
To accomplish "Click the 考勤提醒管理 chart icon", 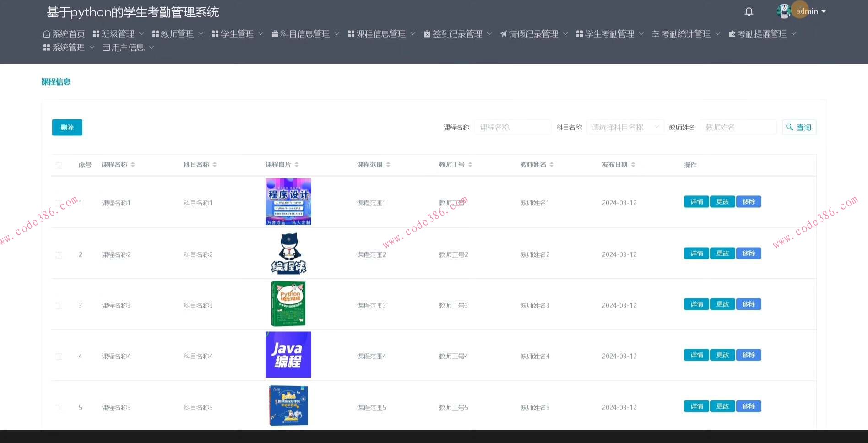I will pos(732,33).
